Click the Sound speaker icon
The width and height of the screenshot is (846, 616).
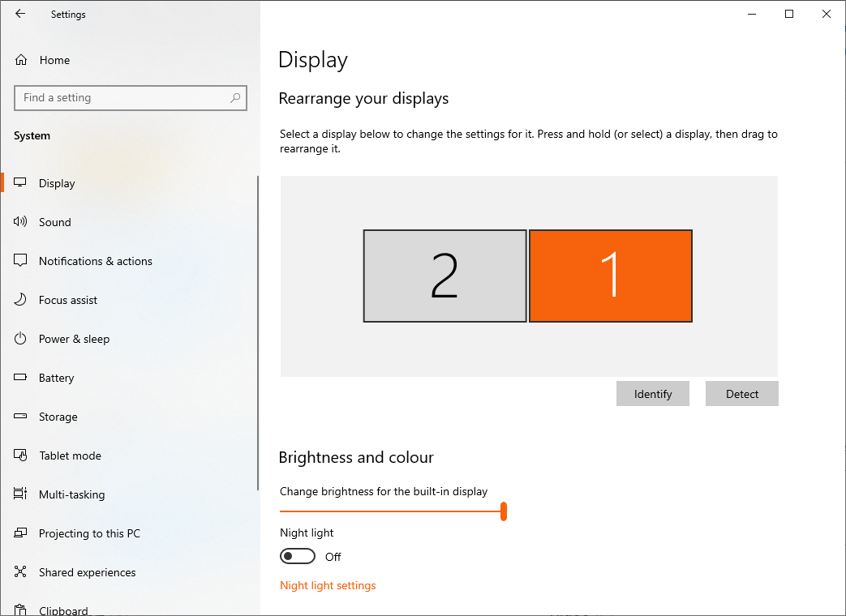click(20, 221)
